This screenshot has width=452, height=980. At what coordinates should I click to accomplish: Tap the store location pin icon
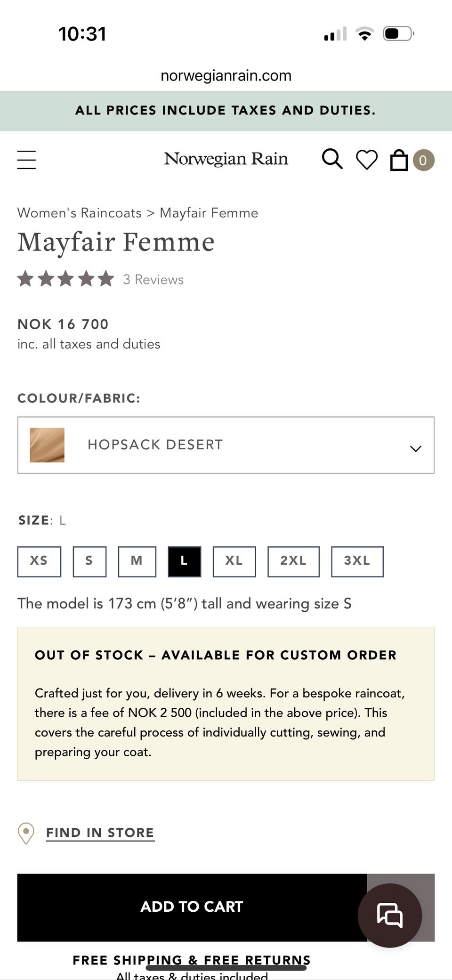point(26,833)
